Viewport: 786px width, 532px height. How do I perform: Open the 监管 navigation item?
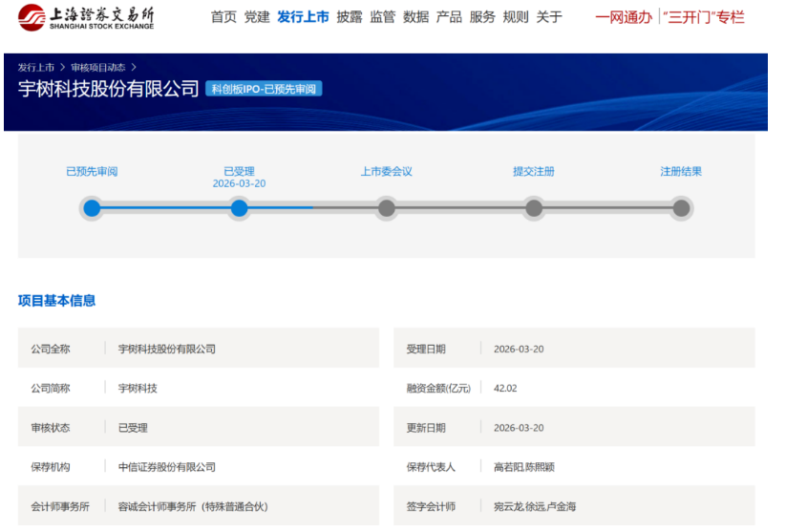pos(383,17)
